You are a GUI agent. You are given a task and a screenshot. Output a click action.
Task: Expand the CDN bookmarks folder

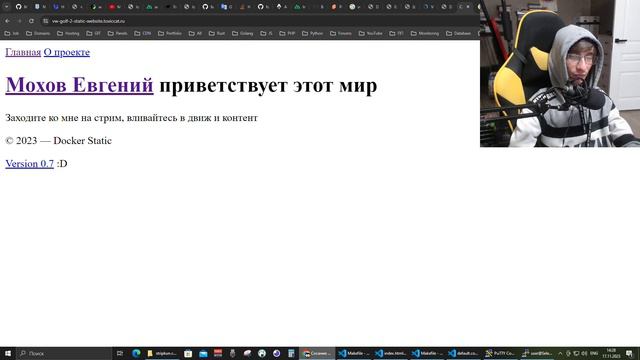142,33
